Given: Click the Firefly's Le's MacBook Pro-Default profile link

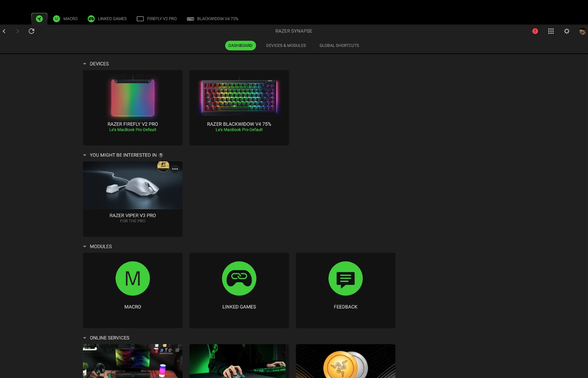Looking at the screenshot, I should (x=133, y=130).
